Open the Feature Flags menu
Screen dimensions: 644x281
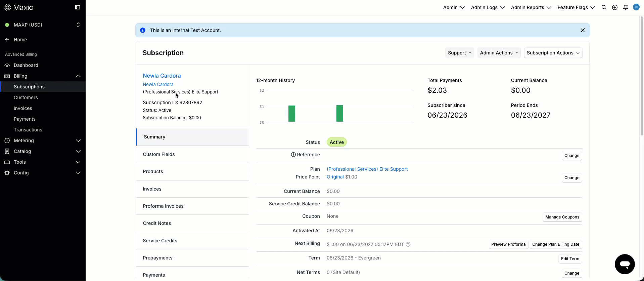tap(576, 7)
